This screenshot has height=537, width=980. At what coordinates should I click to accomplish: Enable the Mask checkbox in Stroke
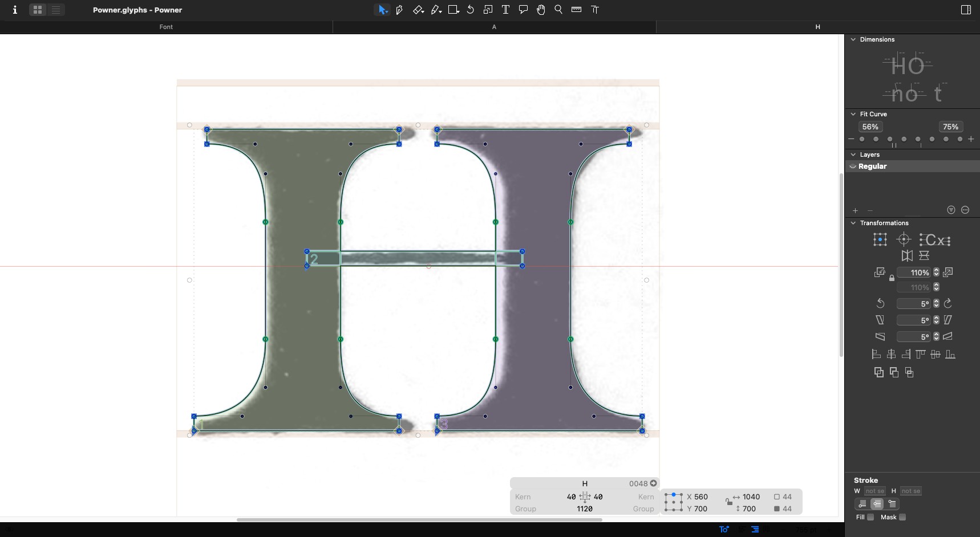(902, 518)
